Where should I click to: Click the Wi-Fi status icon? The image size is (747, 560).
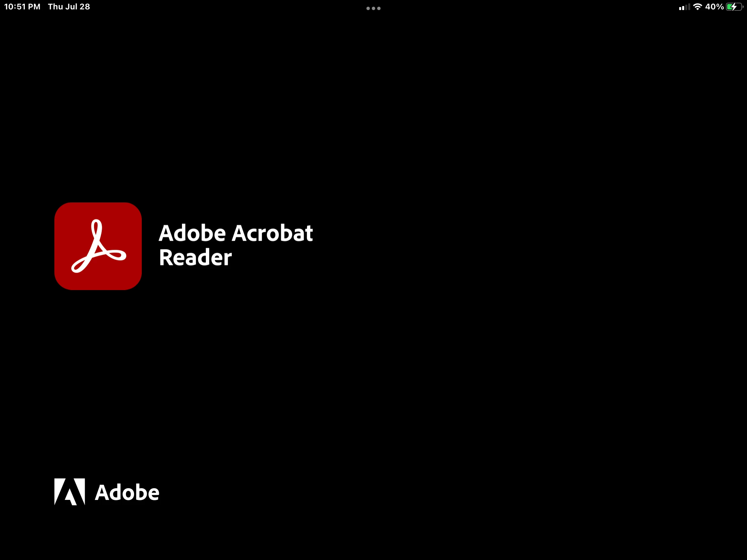pyautogui.click(x=697, y=7)
